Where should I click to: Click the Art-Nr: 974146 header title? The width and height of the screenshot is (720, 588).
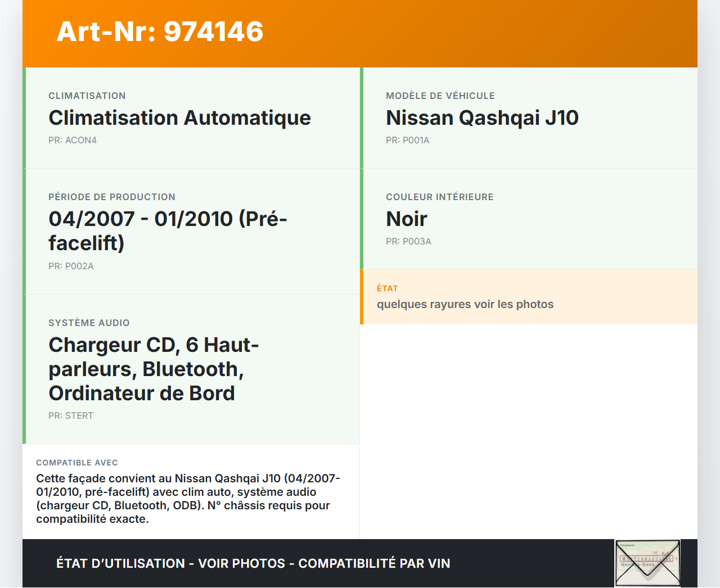point(160,31)
